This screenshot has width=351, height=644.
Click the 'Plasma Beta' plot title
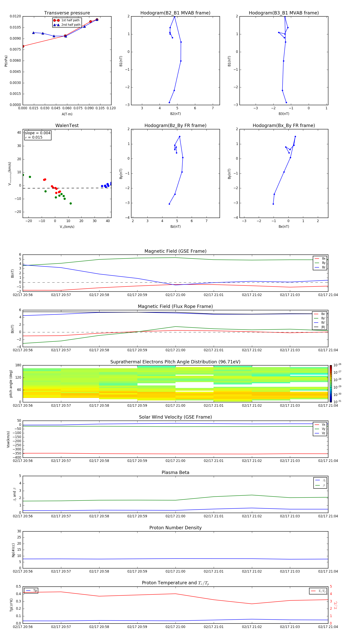click(175, 473)
